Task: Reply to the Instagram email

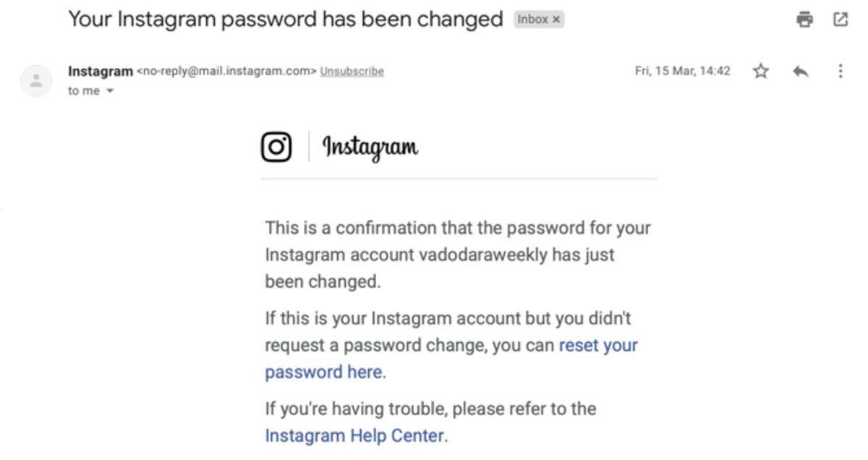Action: click(799, 70)
